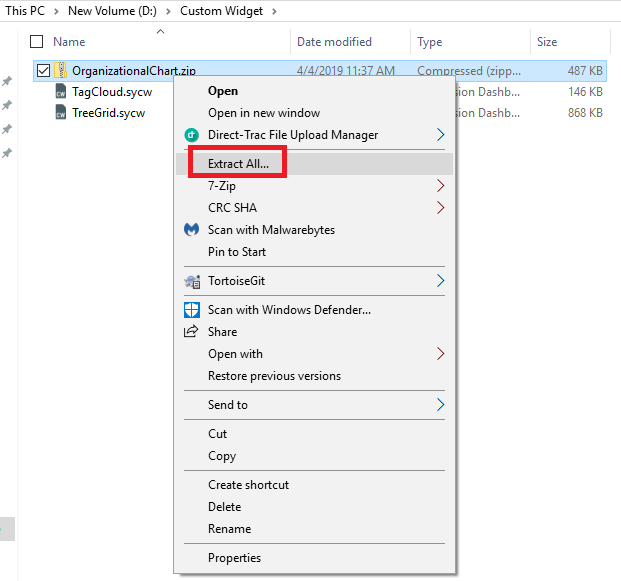The width and height of the screenshot is (621, 581).
Task: Click the OrganizationalChart.zip file icon
Action: click(61, 71)
